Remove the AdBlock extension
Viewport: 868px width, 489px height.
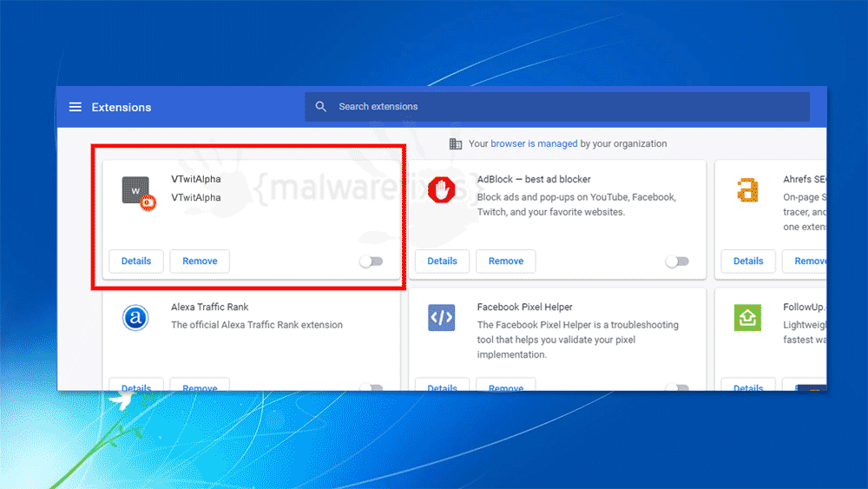point(506,261)
